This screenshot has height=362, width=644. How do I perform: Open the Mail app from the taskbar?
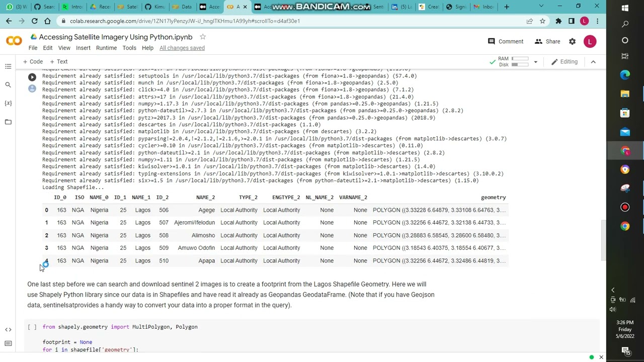[625, 132]
